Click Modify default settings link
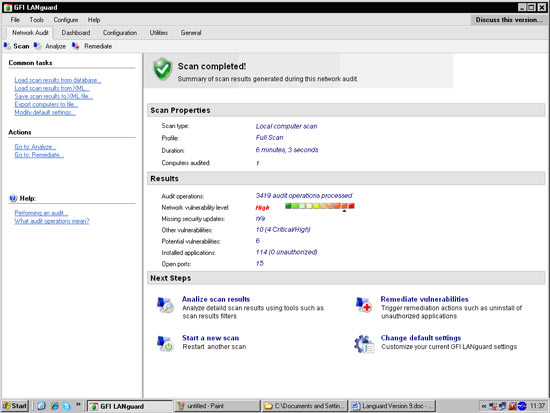The width and height of the screenshot is (550, 413). pyautogui.click(x=45, y=113)
